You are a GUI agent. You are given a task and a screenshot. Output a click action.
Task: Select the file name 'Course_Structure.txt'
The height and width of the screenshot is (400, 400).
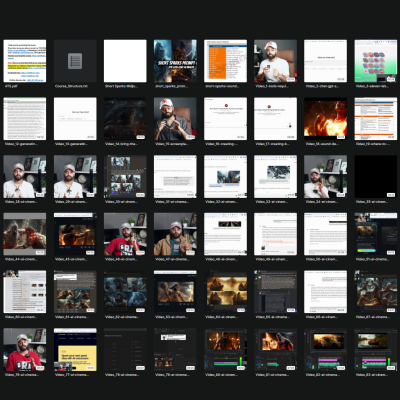click(71, 86)
